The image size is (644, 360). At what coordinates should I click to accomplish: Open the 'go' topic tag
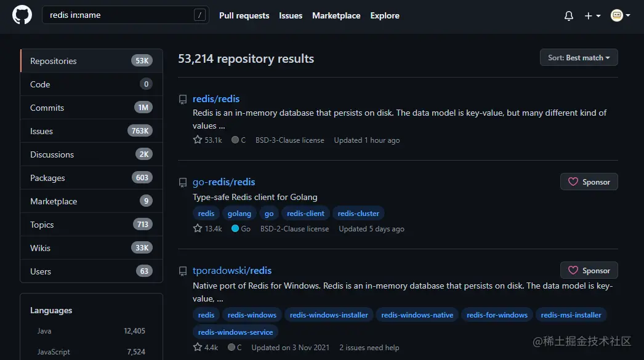pyautogui.click(x=269, y=214)
